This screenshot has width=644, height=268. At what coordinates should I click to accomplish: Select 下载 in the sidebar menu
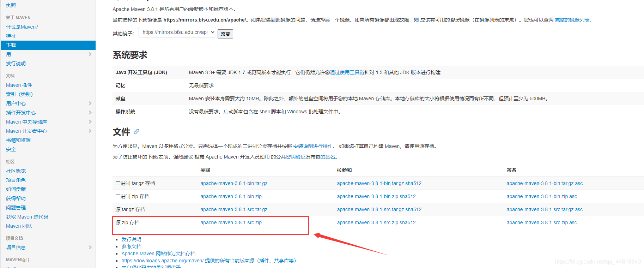point(48,45)
